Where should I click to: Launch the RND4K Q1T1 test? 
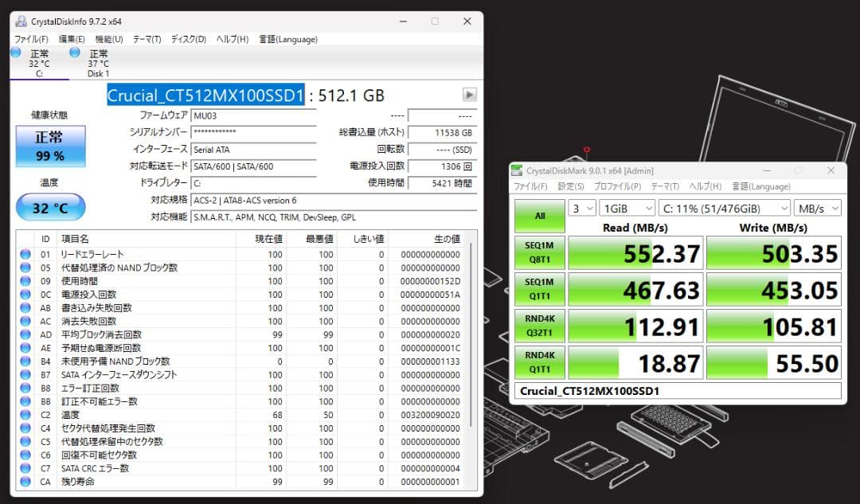(539, 362)
